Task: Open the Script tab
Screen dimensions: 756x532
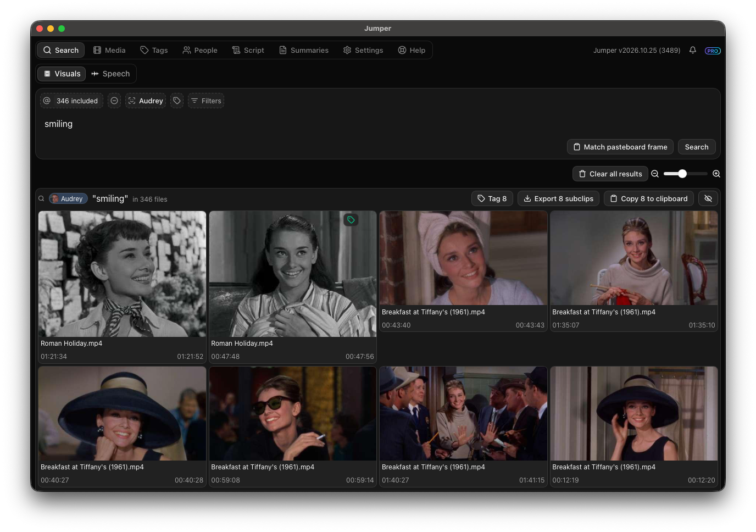Action: click(x=248, y=50)
